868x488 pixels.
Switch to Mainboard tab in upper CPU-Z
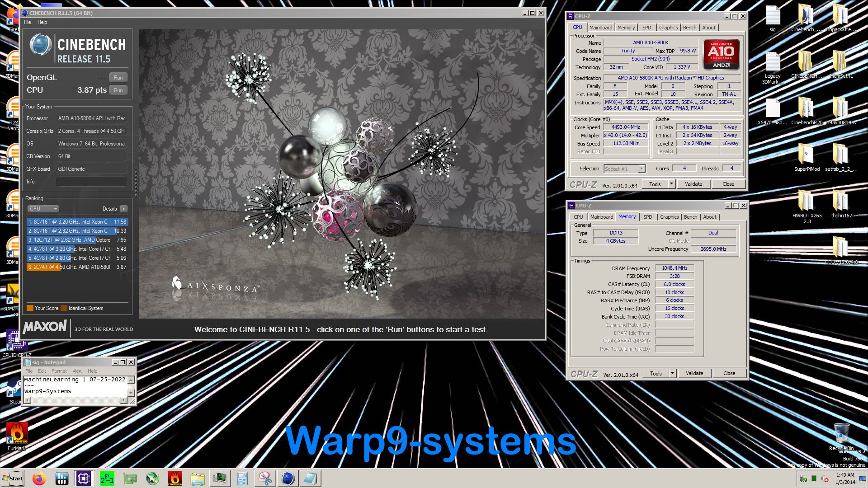point(601,28)
